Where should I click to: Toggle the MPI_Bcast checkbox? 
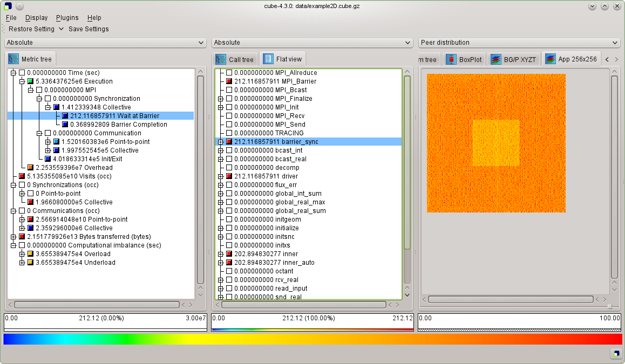point(229,90)
